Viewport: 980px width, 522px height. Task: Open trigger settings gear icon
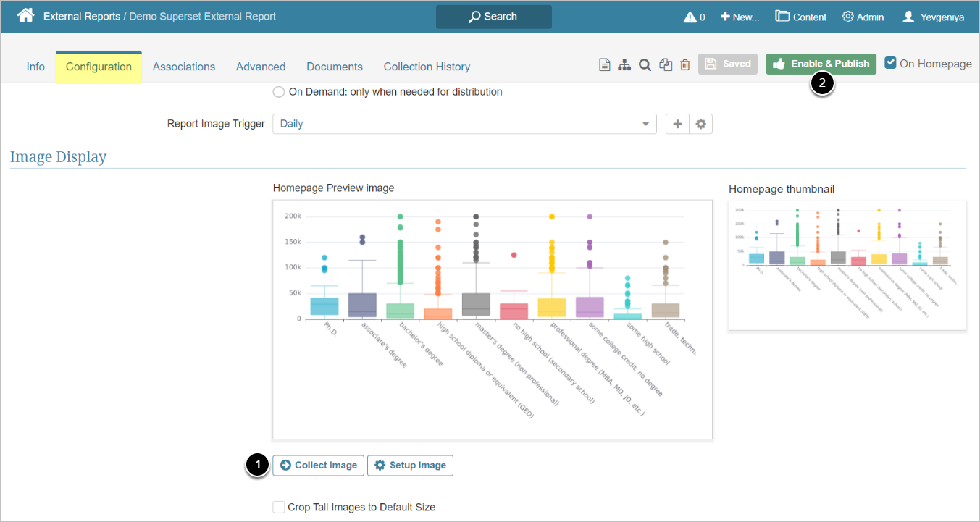(700, 124)
